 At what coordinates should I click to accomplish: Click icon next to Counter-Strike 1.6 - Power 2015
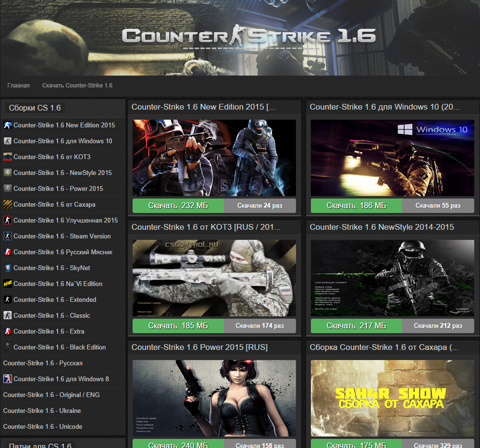click(x=8, y=188)
